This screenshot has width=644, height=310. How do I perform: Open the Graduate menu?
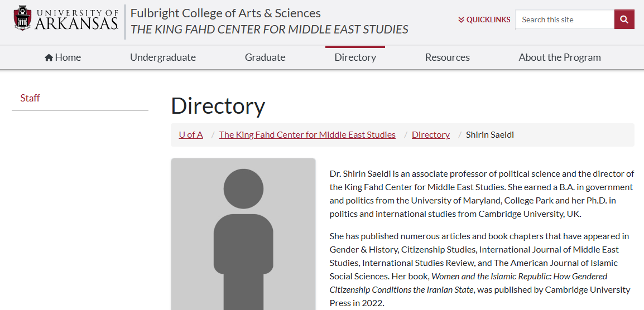[265, 57]
